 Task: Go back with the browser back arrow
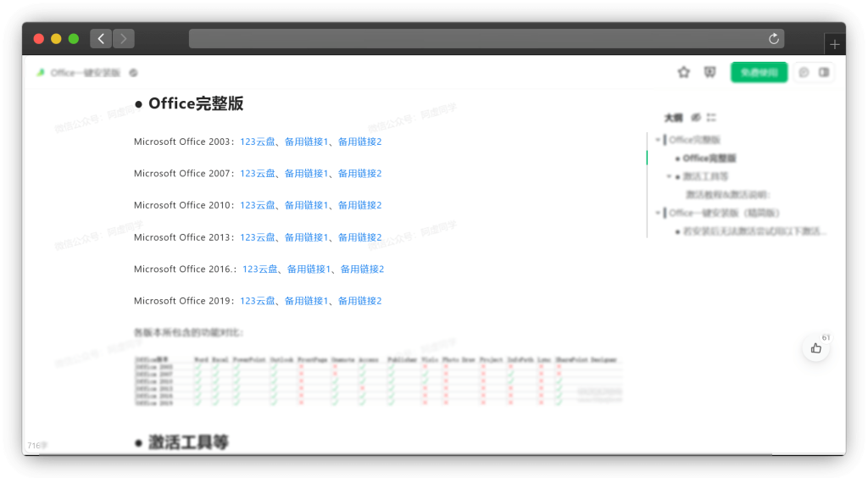coord(101,39)
